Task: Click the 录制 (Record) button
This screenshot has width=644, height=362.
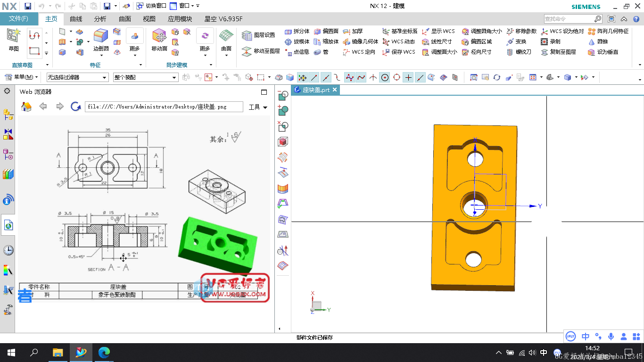Action: (x=550, y=41)
